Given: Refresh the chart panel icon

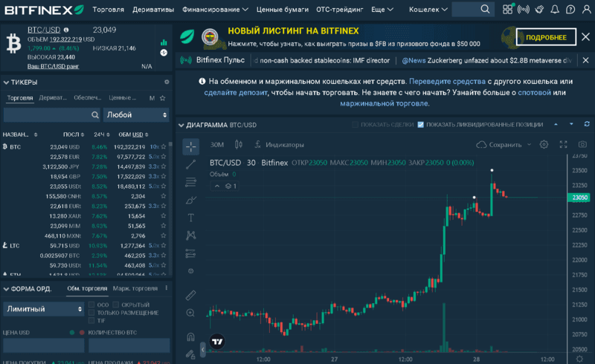Looking at the screenshot, I should click(x=587, y=124).
